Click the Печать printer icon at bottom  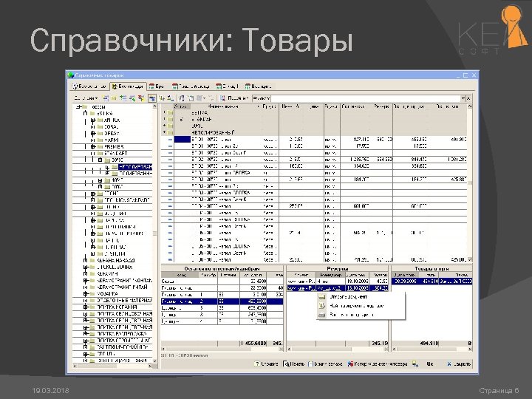pos(286,364)
